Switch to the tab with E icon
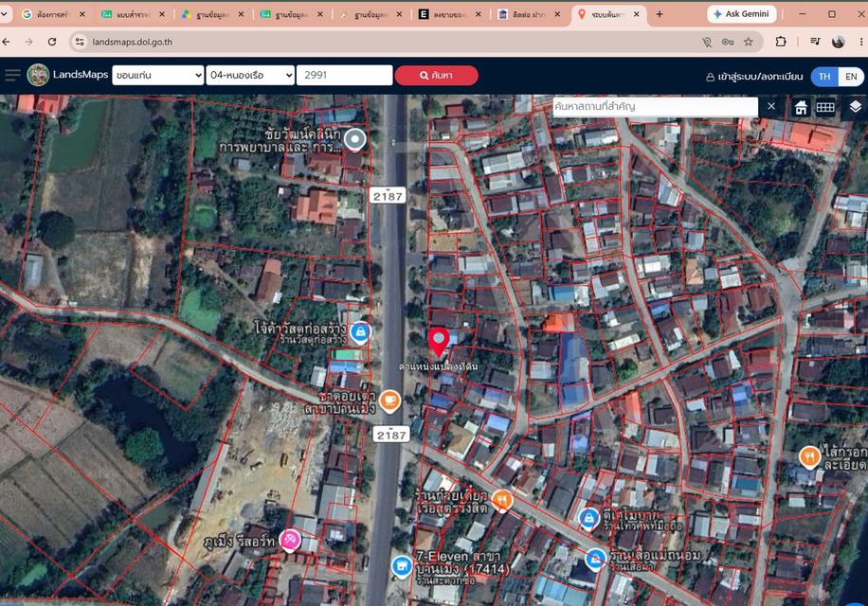868x606 pixels. click(450, 14)
